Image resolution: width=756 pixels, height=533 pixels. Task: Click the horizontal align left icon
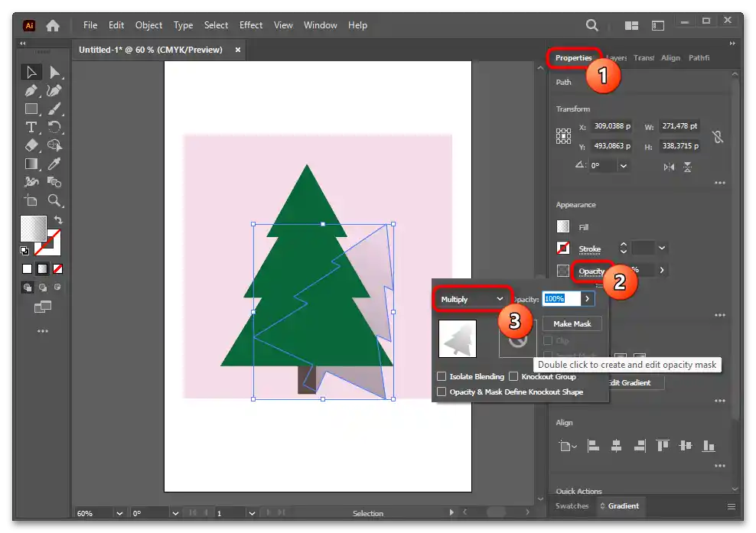593,447
